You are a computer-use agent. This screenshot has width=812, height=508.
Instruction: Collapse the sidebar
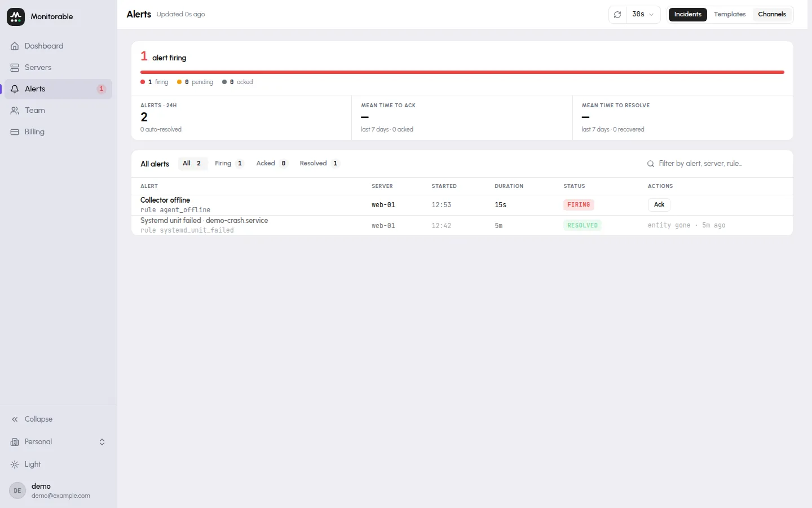coord(58,419)
